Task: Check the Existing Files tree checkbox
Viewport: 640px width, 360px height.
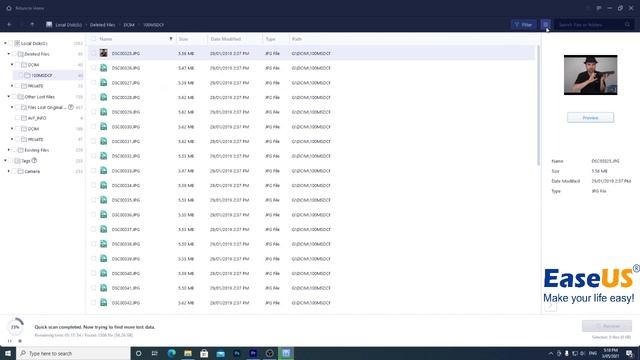Action: tap(14, 150)
